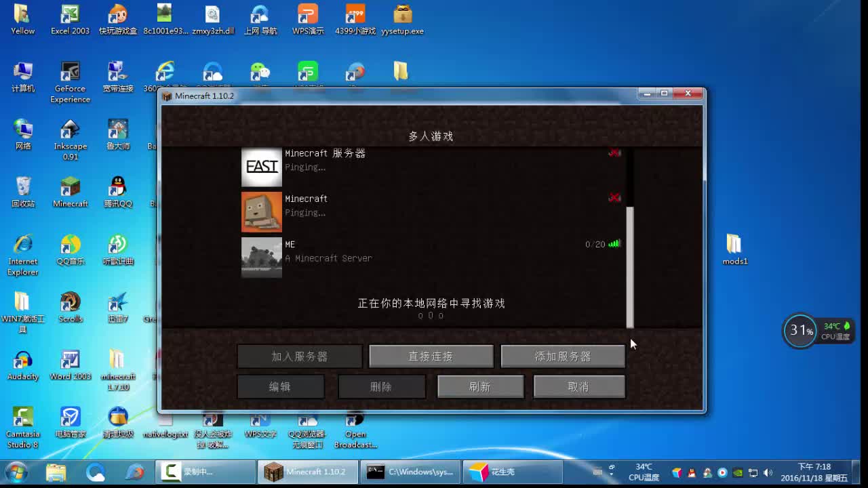Select the zmxy3zh.dll file icon
The image size is (868, 488).
[x=213, y=20]
